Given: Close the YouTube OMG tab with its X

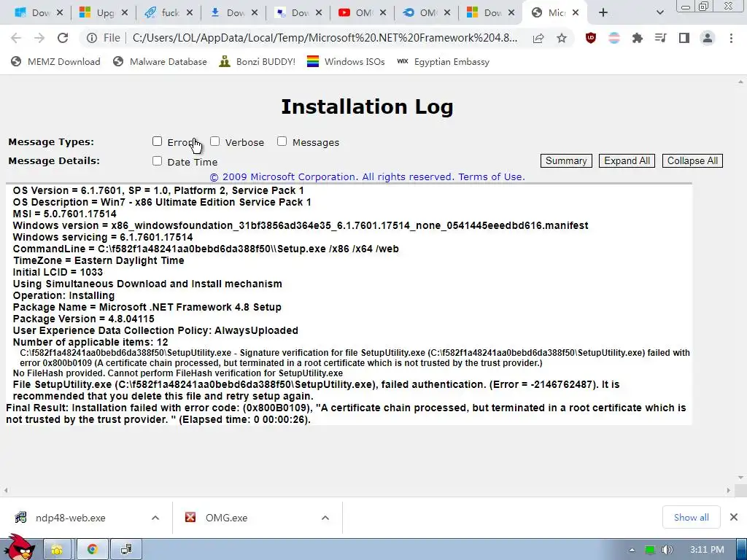Looking at the screenshot, I should click(382, 13).
